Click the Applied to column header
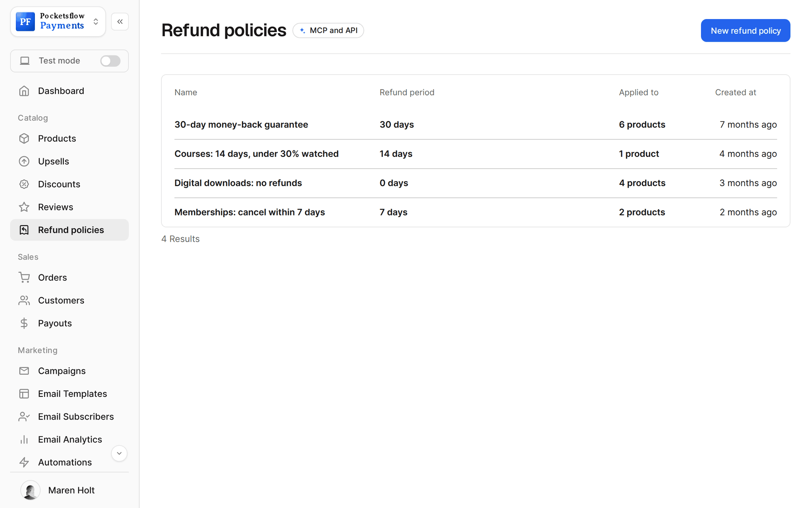The height and width of the screenshot is (508, 812). (638, 92)
